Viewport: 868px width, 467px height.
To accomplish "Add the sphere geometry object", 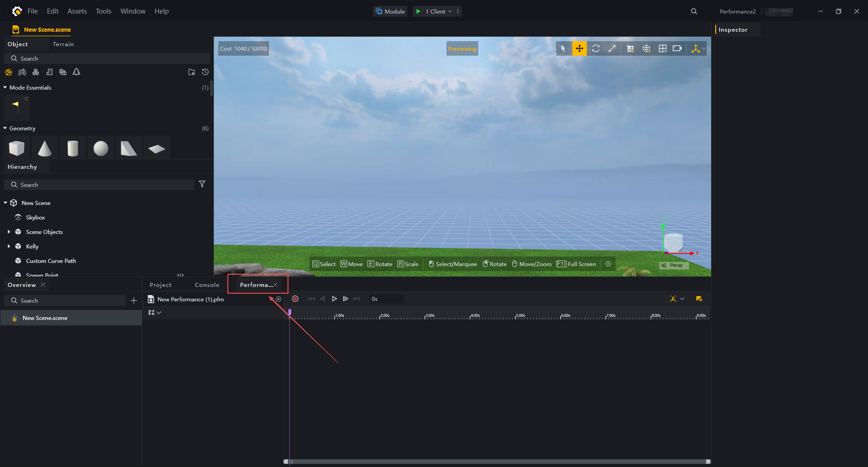I will tap(100, 148).
